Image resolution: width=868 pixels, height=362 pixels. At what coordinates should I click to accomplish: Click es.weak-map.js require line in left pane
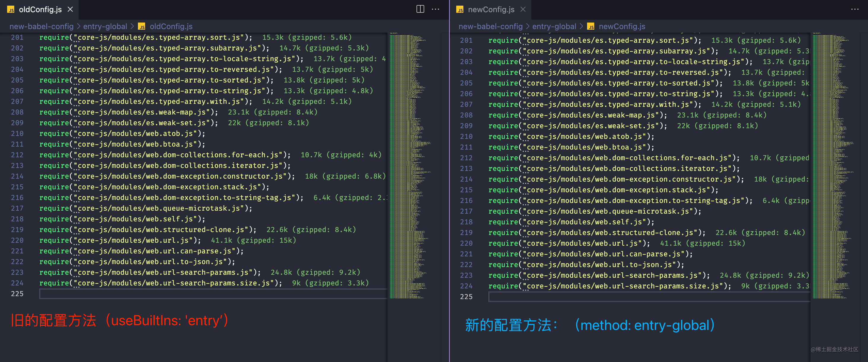point(129,112)
